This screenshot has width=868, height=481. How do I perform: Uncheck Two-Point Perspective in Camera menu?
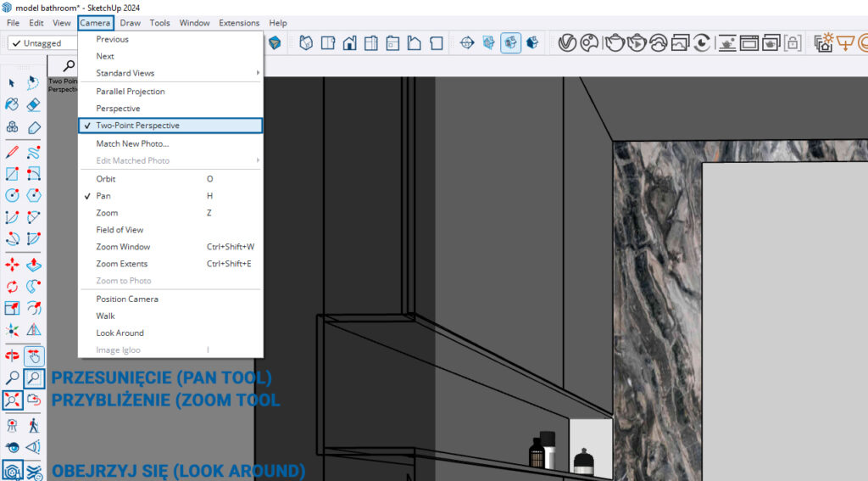click(137, 126)
